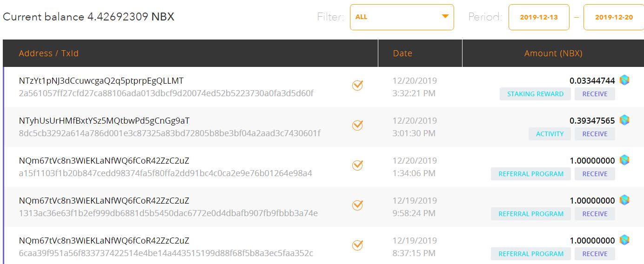
Task: Click confirmed checkmark on the 9:58:24 PM row
Action: (x=357, y=205)
